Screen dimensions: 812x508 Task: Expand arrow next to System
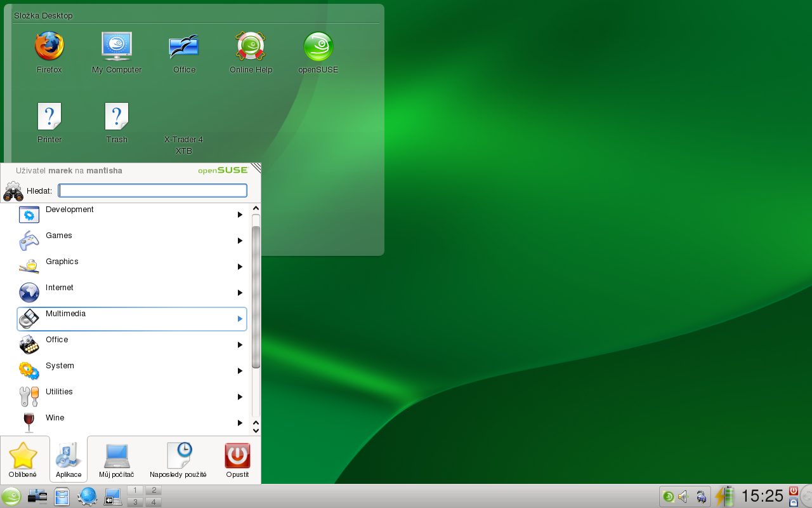click(x=240, y=371)
